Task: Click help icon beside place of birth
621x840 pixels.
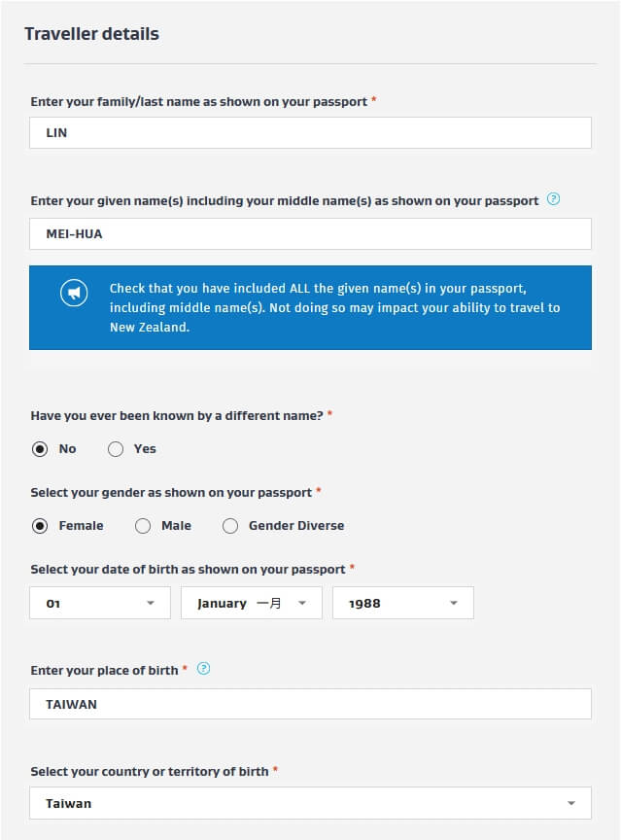Action: pyautogui.click(x=204, y=670)
